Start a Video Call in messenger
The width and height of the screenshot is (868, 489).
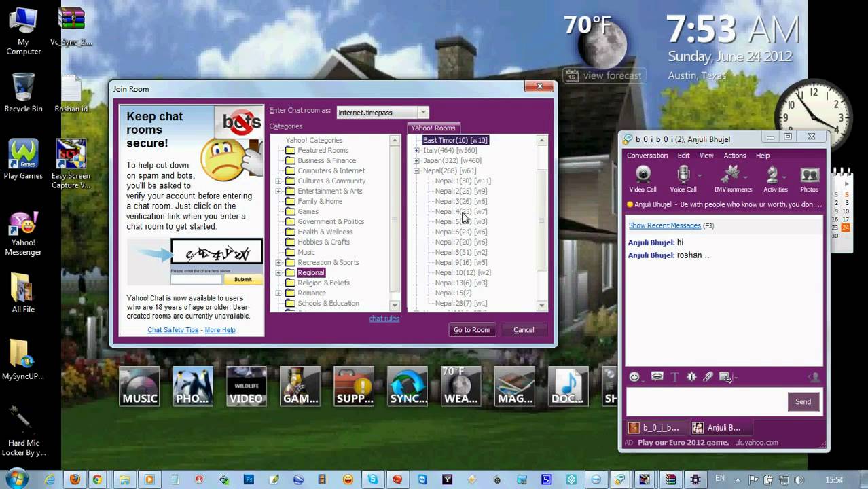[643, 179]
